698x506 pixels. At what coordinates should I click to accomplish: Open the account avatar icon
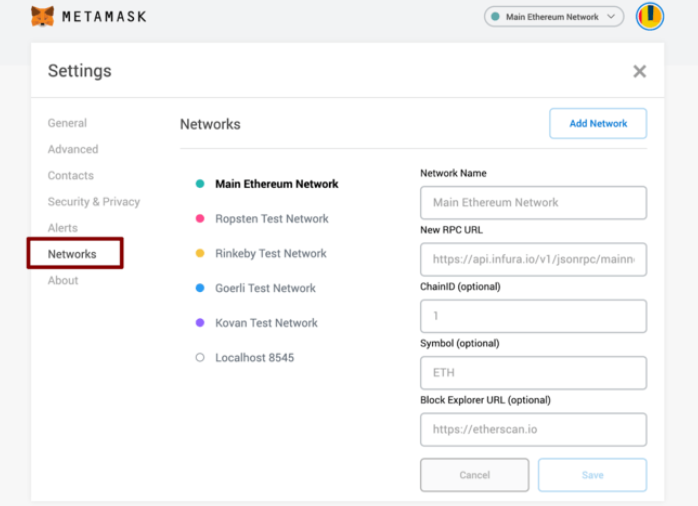tap(650, 17)
